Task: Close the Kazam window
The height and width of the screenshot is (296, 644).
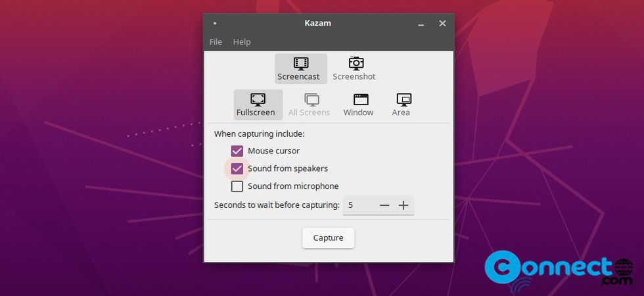Action: tap(442, 24)
